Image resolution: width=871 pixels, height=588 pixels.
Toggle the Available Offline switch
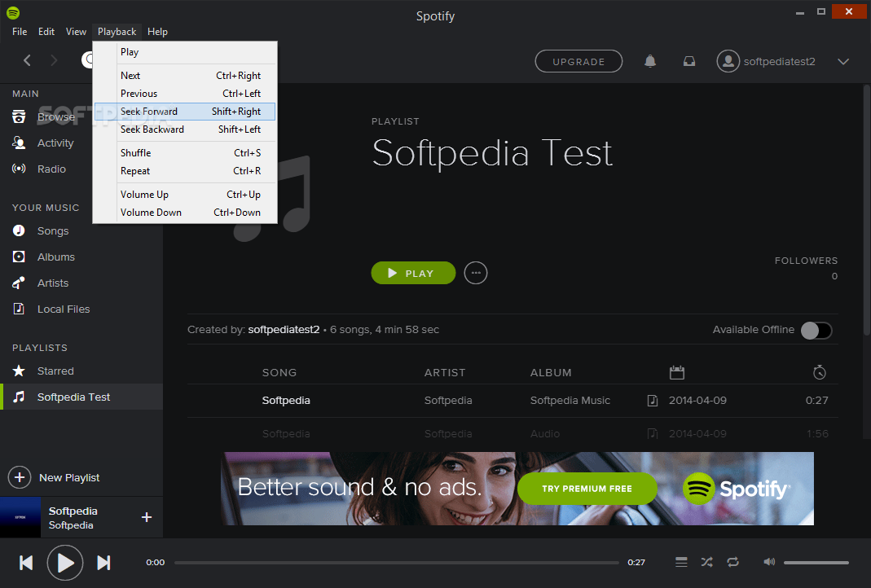pyautogui.click(x=816, y=330)
